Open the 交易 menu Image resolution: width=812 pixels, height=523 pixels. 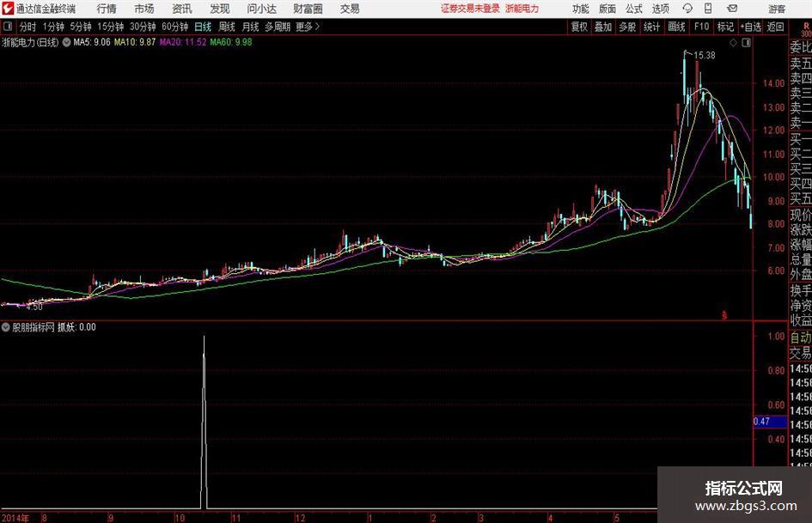coord(350,9)
